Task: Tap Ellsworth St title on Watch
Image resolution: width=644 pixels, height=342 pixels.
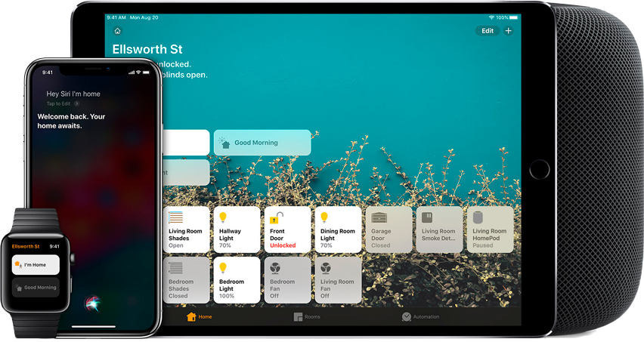Action: point(26,246)
